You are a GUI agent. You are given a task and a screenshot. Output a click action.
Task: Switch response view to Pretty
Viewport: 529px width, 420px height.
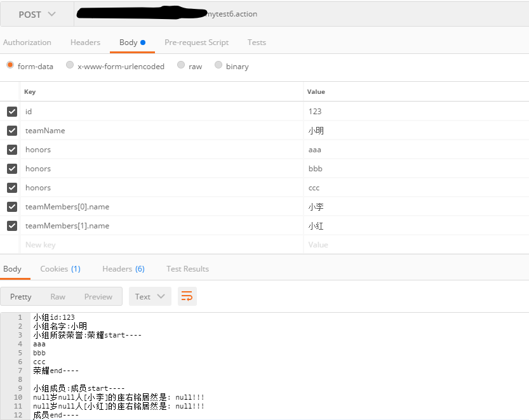20,297
